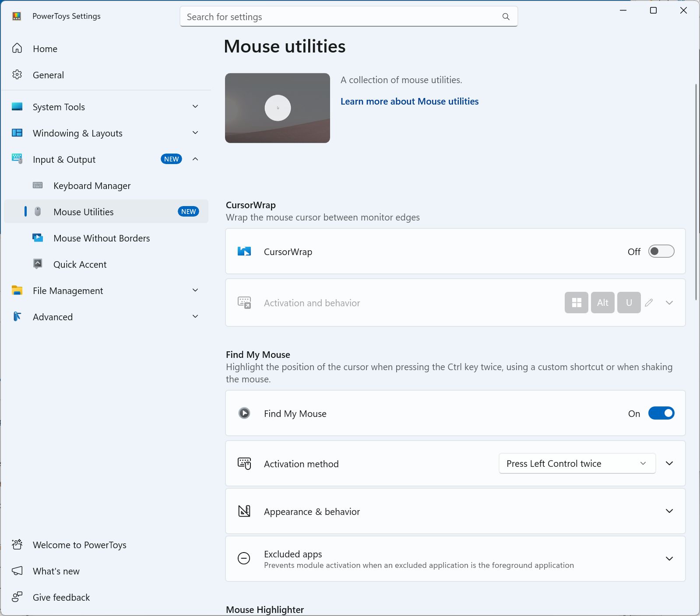Open the Home page
Image resolution: width=700 pixels, height=616 pixels.
(x=45, y=49)
